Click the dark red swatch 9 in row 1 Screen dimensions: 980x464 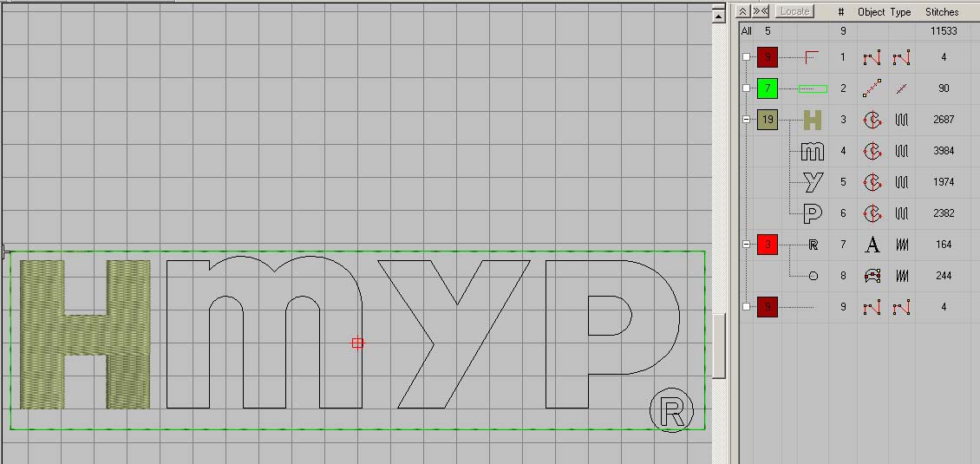coord(768,57)
